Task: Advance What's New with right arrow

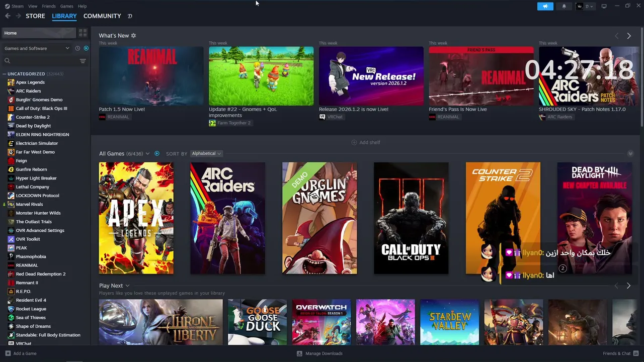Action: tap(629, 36)
